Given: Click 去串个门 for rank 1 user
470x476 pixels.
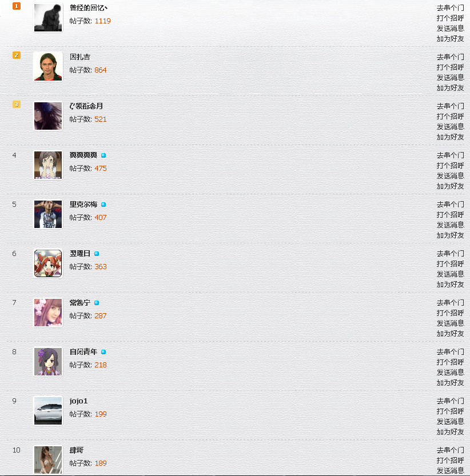Looking at the screenshot, I should click(450, 7).
